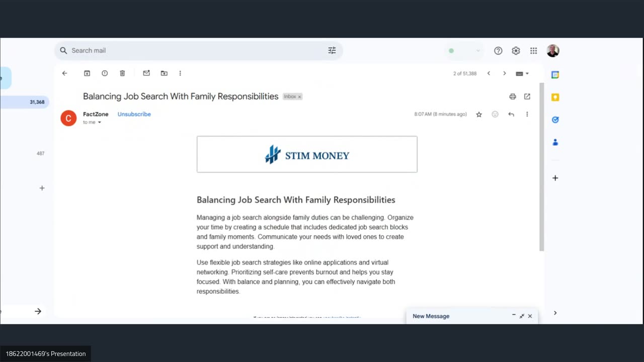
Task: Star the FactZone email
Action: 479,115
